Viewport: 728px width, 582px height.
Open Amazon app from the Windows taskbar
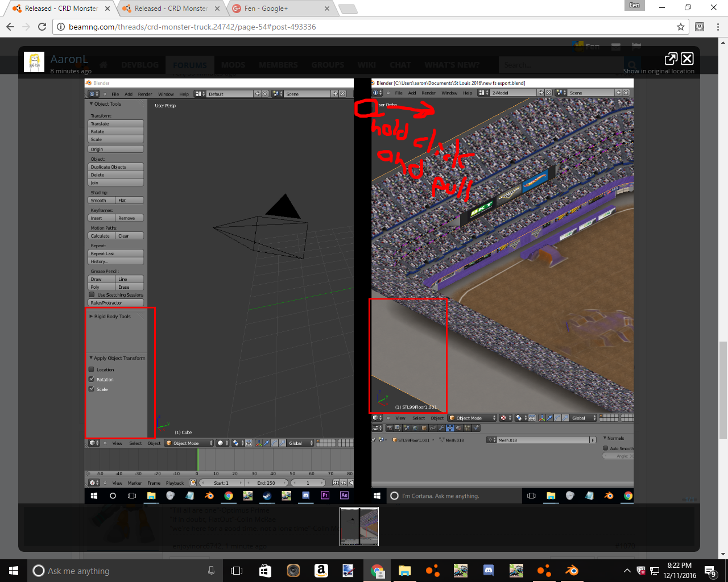coord(321,571)
